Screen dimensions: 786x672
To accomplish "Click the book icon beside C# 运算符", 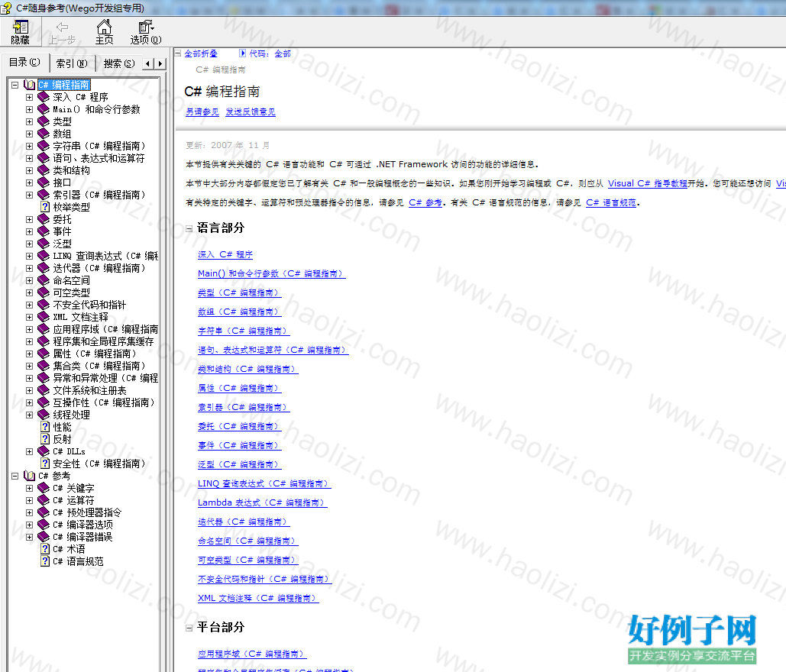I will tap(44, 501).
